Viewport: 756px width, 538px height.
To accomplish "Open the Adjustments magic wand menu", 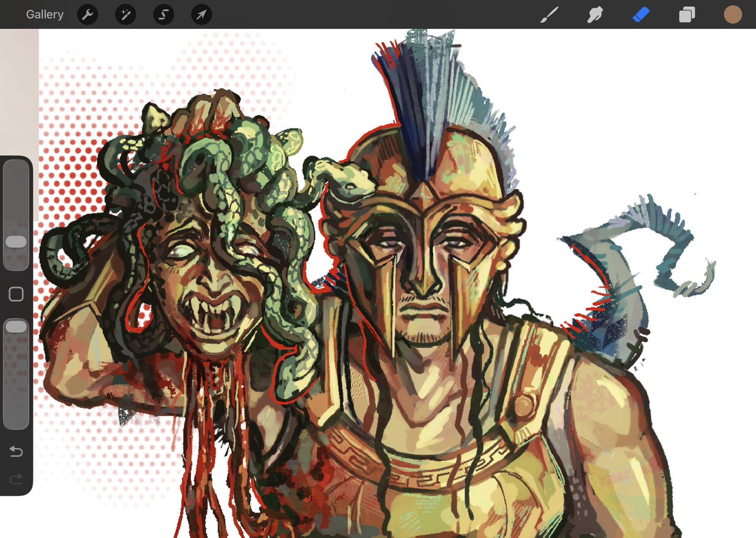I will click(125, 14).
